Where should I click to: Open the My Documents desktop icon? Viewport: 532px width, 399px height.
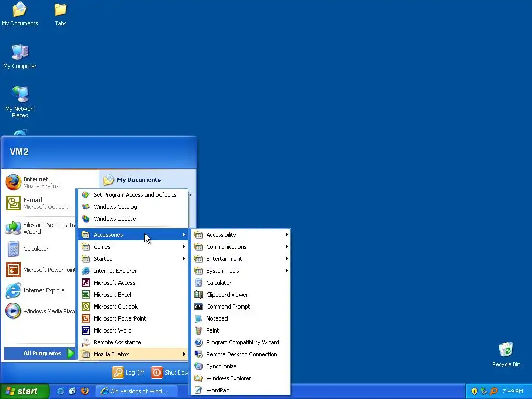click(20, 14)
